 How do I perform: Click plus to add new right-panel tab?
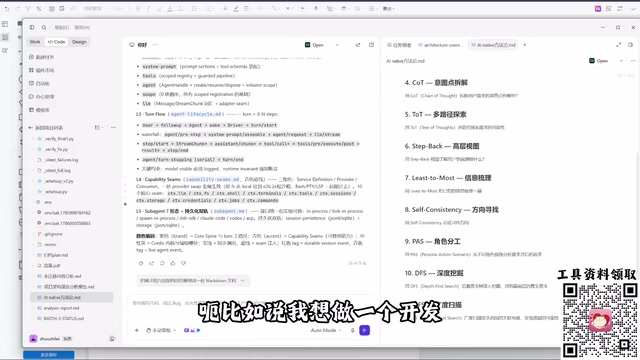[524, 45]
